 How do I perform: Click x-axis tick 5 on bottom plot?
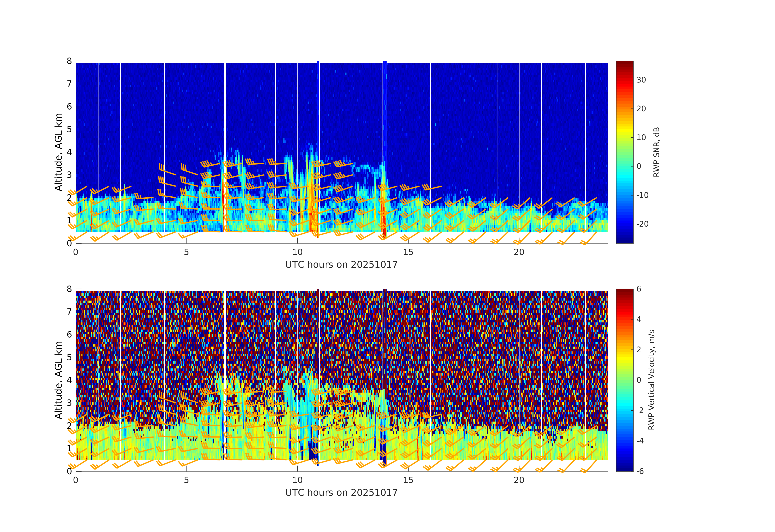186,480
